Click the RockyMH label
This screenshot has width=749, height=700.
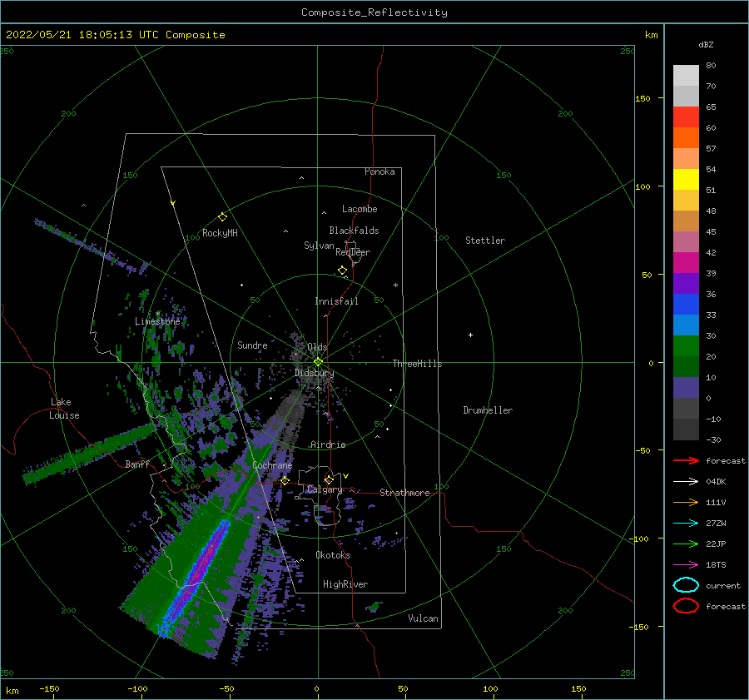point(220,233)
